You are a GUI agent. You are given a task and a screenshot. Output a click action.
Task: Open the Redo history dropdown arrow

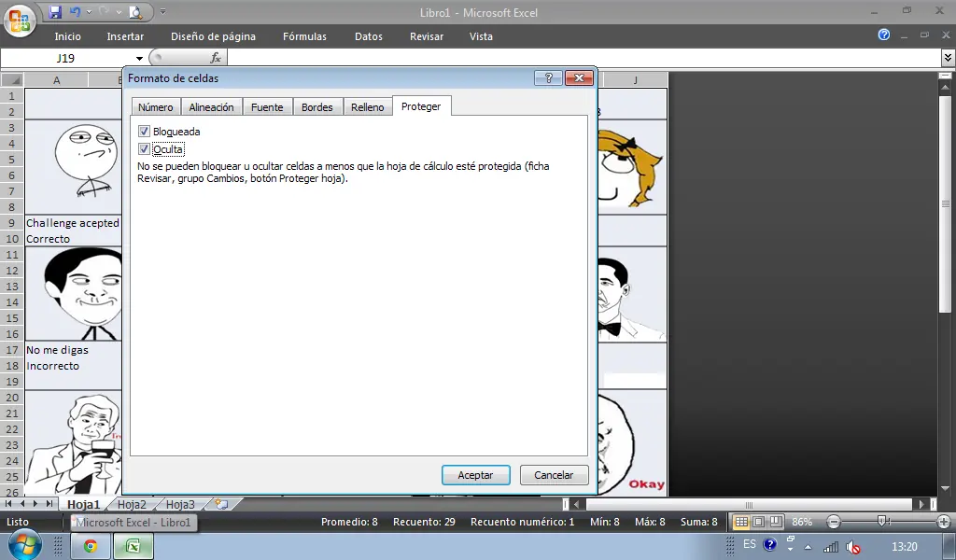[x=119, y=11]
